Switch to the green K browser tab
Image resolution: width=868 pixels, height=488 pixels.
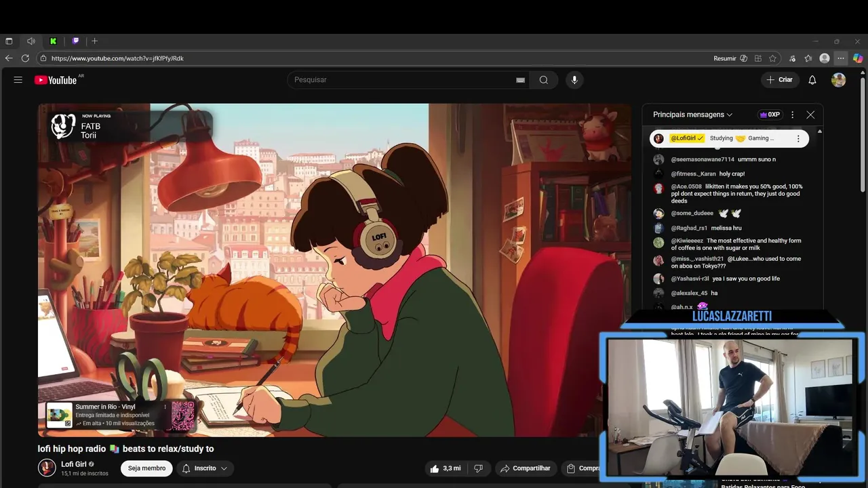pos(53,41)
